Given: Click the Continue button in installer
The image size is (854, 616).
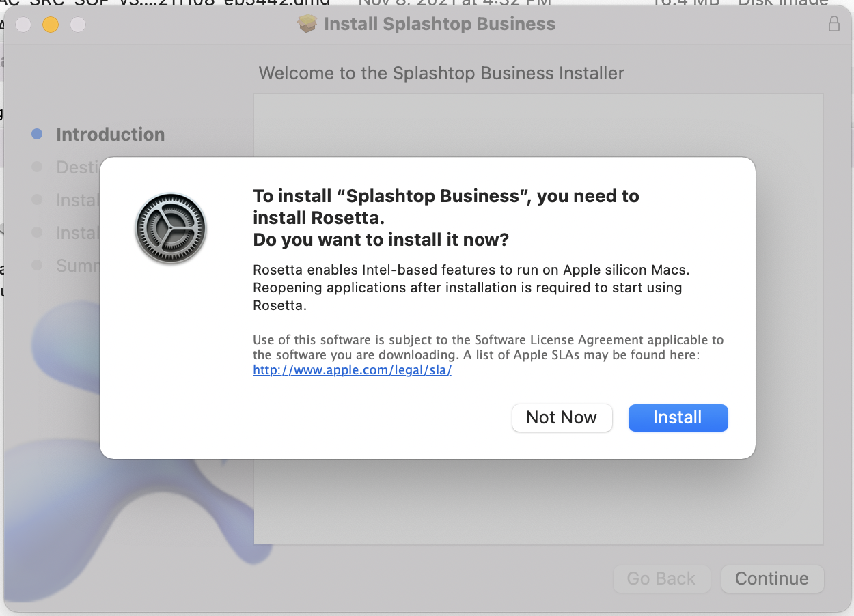Looking at the screenshot, I should [772, 578].
